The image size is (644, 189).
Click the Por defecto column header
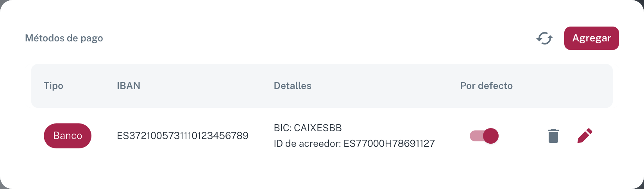coord(487,86)
